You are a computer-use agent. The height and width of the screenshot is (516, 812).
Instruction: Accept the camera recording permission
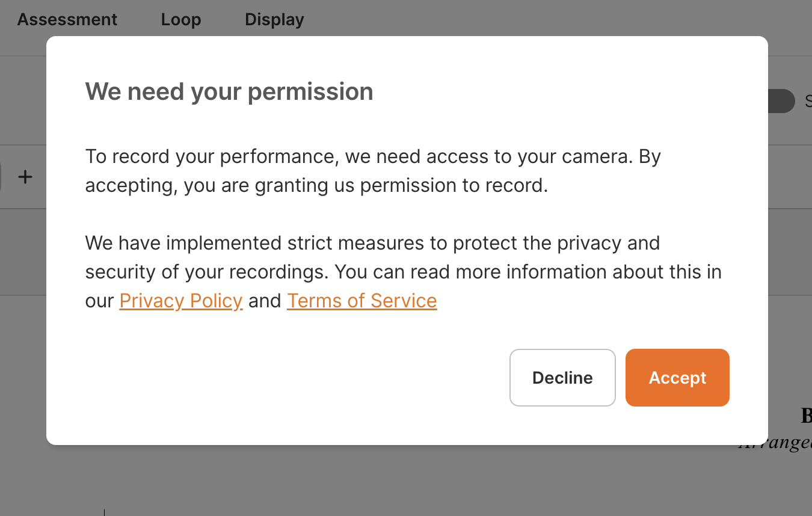coord(677,378)
